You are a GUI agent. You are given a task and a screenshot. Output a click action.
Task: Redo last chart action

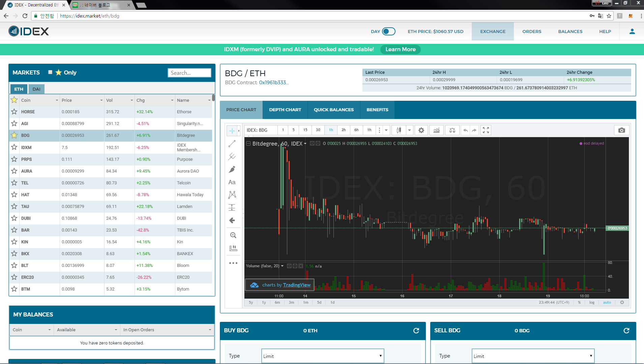coord(474,130)
